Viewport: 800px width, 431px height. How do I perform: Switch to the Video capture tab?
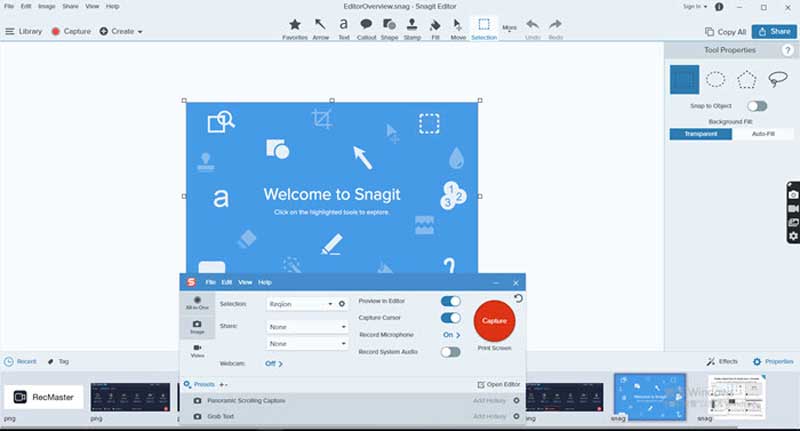click(197, 350)
